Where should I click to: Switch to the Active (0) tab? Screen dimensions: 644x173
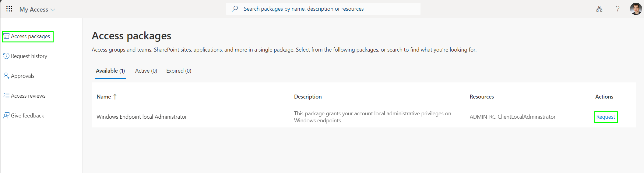pos(146,71)
